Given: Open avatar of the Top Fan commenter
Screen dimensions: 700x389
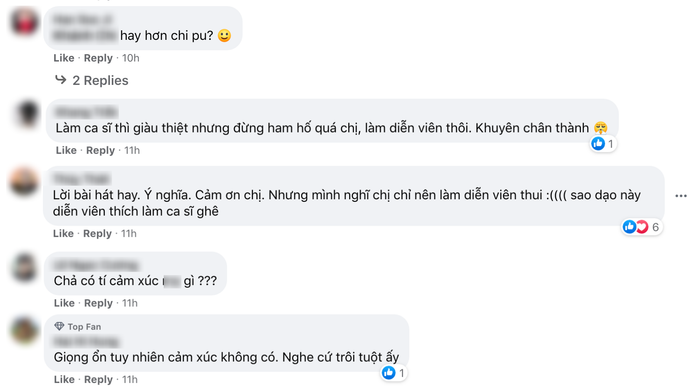Looking at the screenshot, I should pyautogui.click(x=24, y=330).
